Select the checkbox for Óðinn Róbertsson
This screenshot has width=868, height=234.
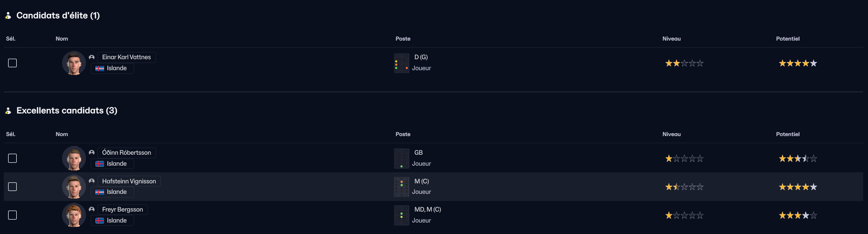click(12, 159)
